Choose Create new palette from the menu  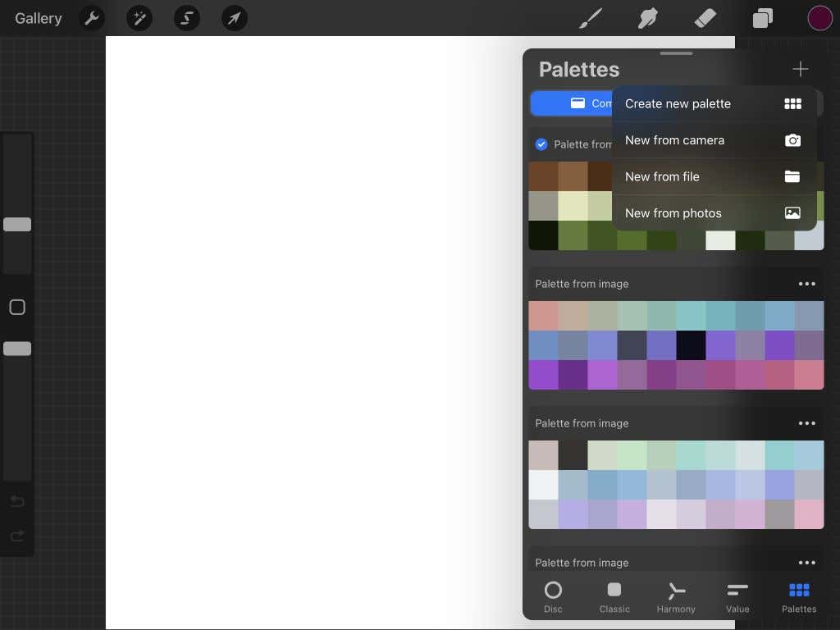(x=678, y=103)
